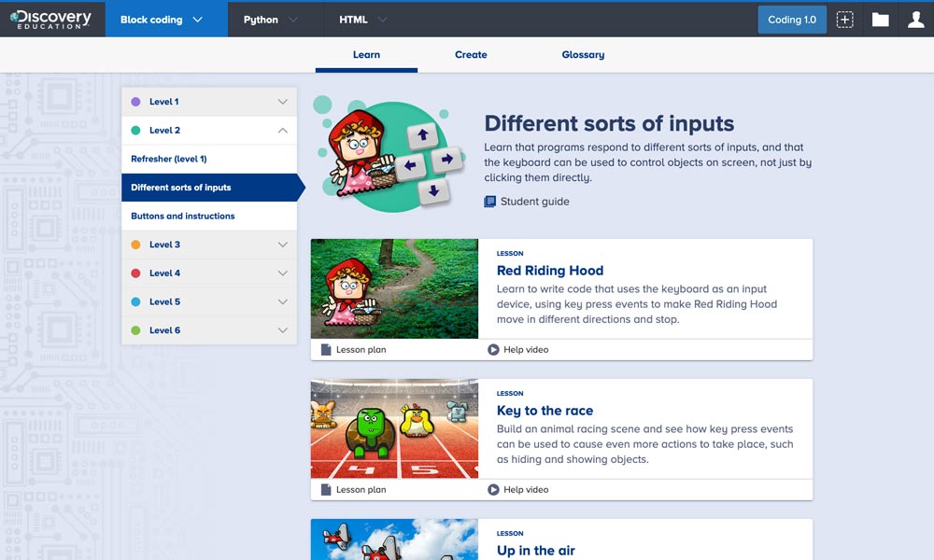The width and height of the screenshot is (934, 560).
Task: Switch to the Learn tab
Action: click(x=366, y=55)
